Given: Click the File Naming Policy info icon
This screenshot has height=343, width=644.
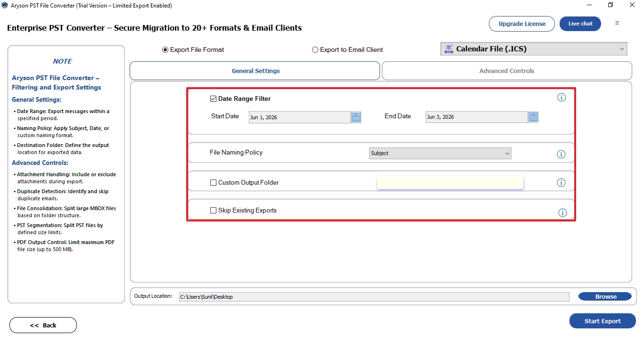Looking at the screenshot, I should 561,154.
